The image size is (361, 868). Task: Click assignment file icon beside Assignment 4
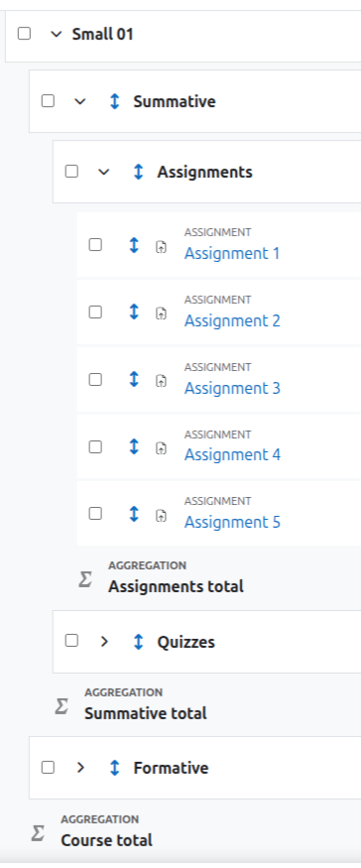click(161, 447)
